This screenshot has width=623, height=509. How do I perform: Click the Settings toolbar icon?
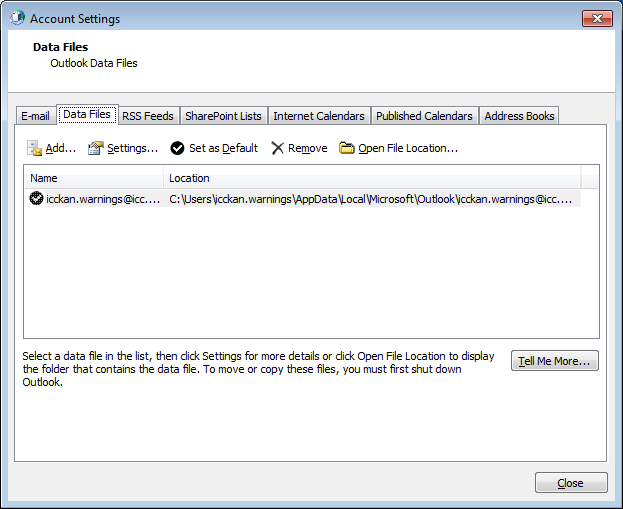[x=96, y=148]
